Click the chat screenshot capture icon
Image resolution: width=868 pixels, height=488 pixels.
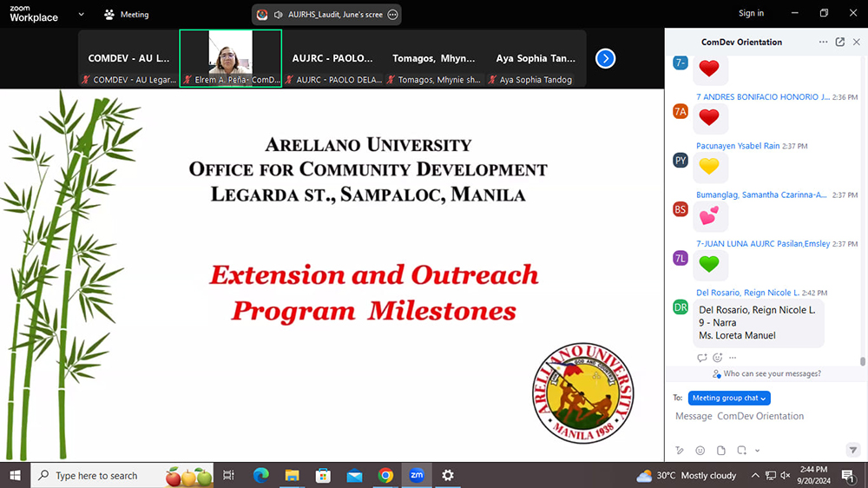[x=742, y=451]
